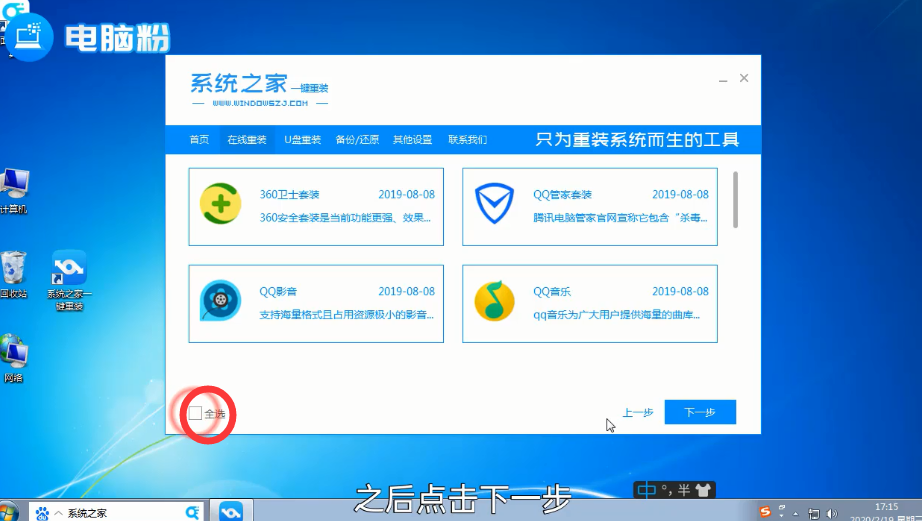Select the QQ影音 software card

coord(316,303)
